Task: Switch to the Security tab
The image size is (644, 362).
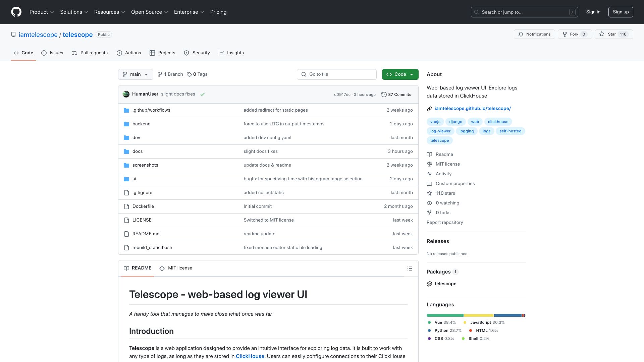Action: (x=197, y=53)
